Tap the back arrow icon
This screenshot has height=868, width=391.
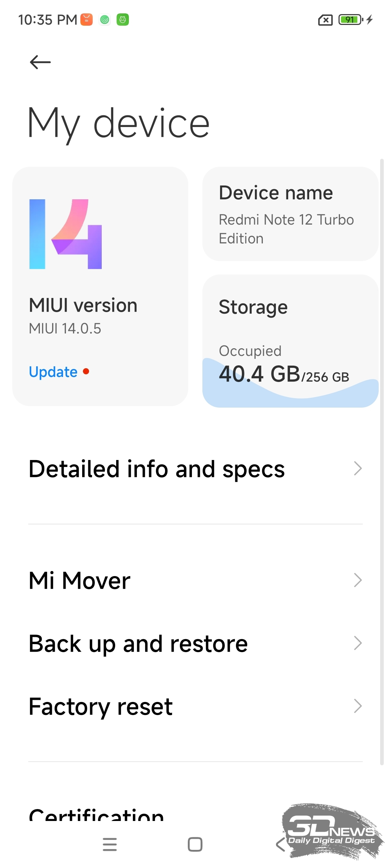coord(40,62)
